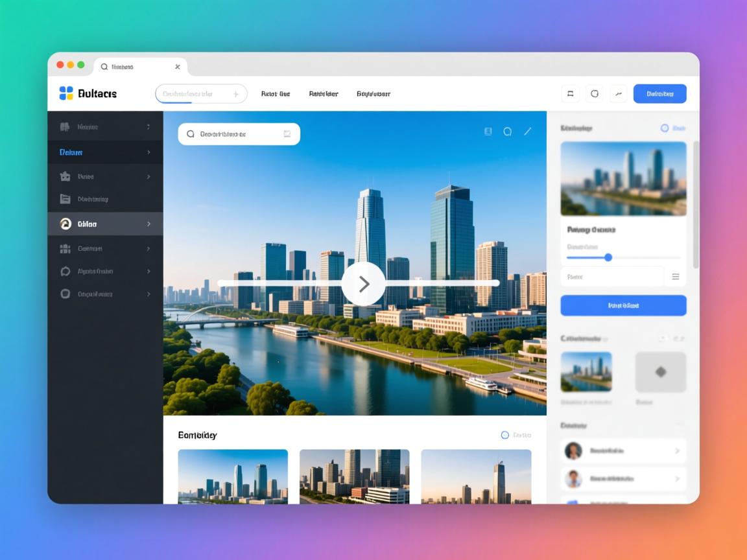Click the grid icon in the dark sidebar
The width and height of the screenshot is (747, 560).
pos(65,248)
